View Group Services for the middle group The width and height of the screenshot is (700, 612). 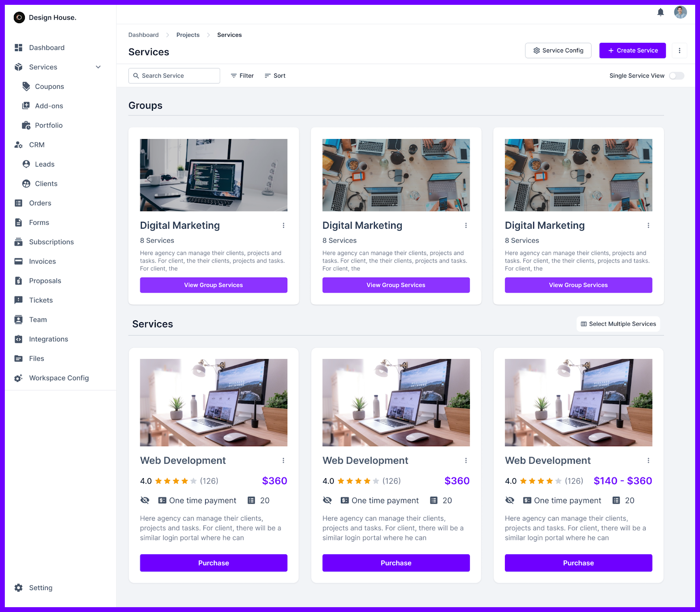coord(395,285)
